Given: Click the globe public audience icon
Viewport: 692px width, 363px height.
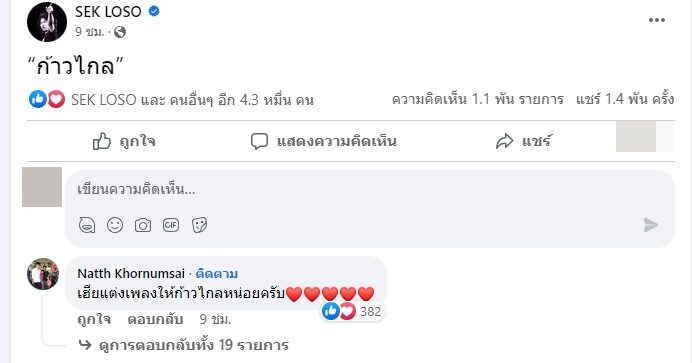Looking at the screenshot, I should 120,32.
